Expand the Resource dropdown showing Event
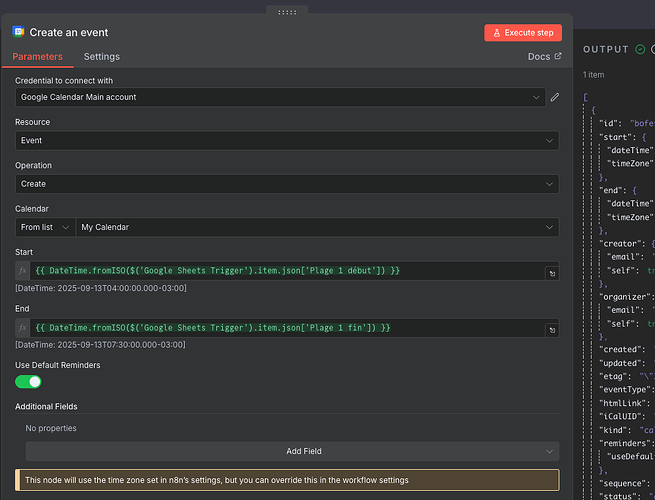 (286, 141)
